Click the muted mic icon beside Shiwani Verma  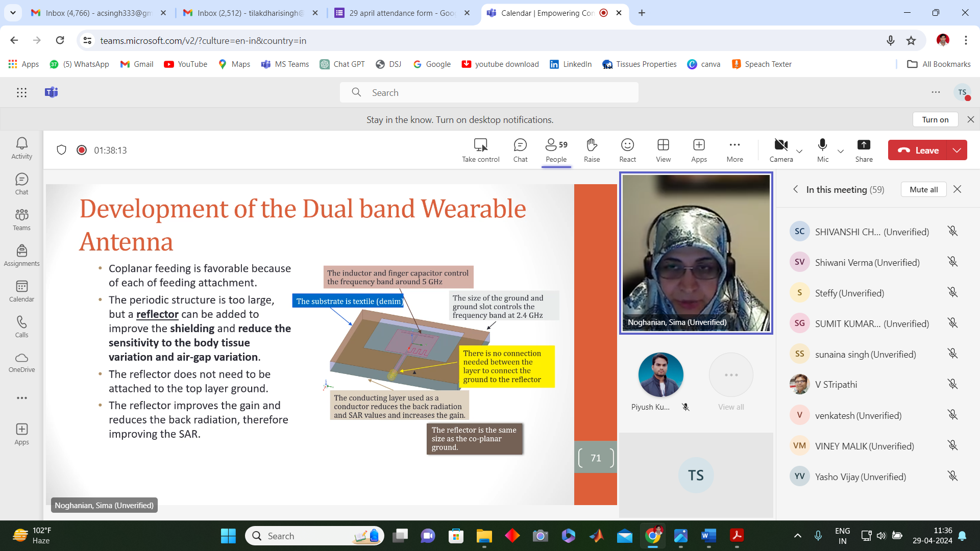point(952,262)
